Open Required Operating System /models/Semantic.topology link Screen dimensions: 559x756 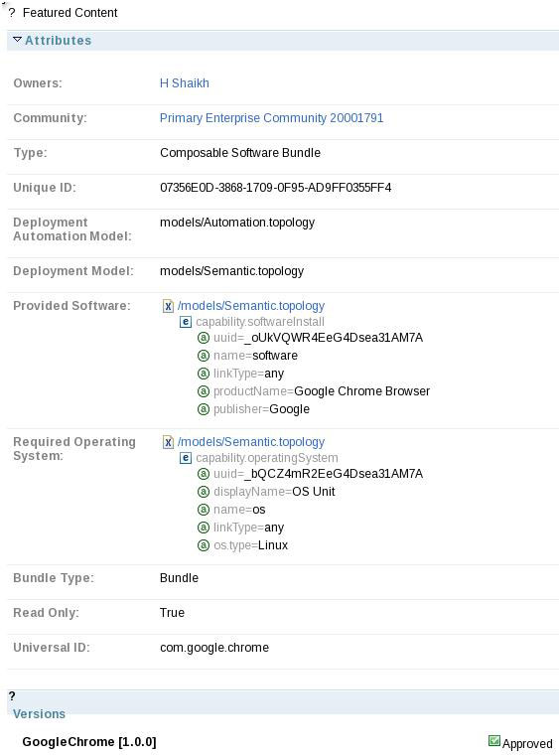click(x=251, y=442)
